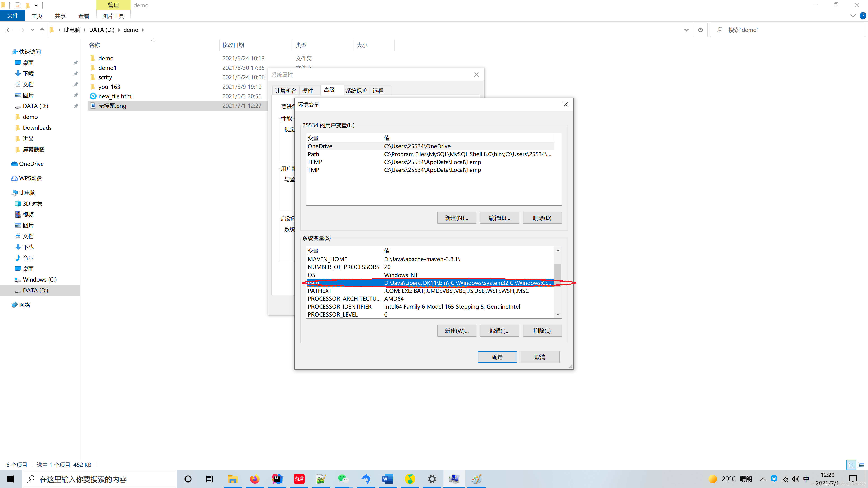Open WeChat from the taskbar
This screenshot has width=868, height=488.
[x=343, y=479]
